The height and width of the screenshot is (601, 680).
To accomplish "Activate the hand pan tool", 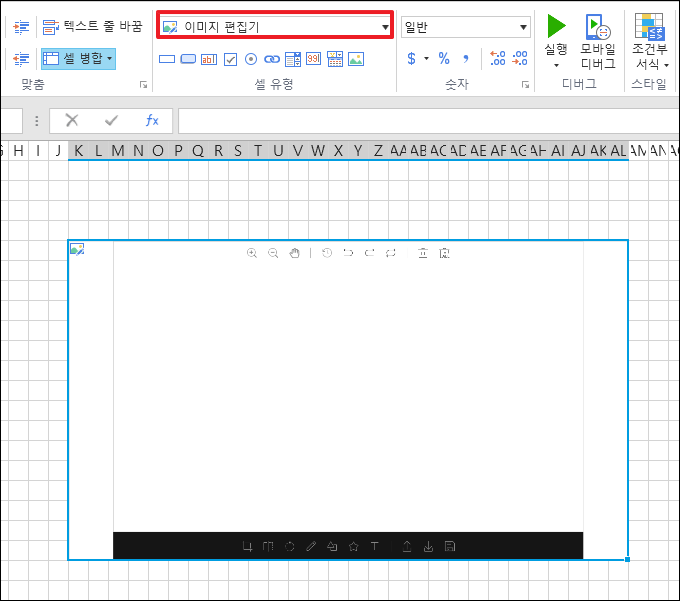I will [294, 253].
